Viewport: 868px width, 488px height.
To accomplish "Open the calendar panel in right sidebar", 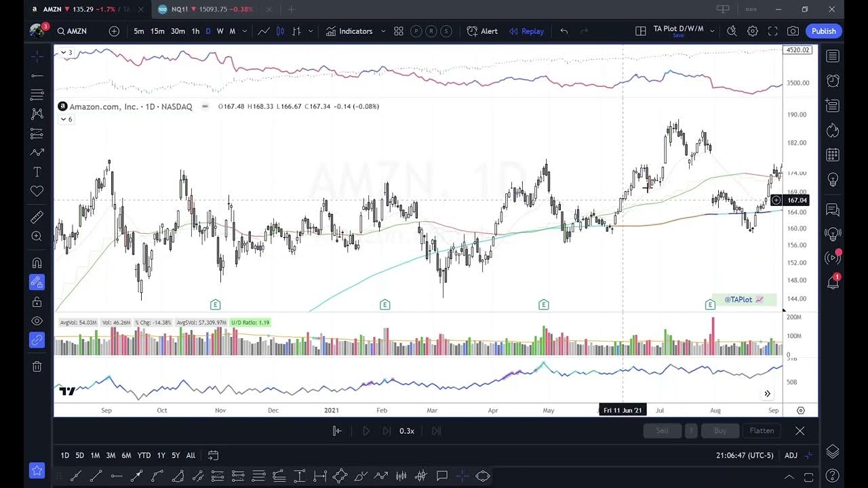I will click(x=833, y=155).
